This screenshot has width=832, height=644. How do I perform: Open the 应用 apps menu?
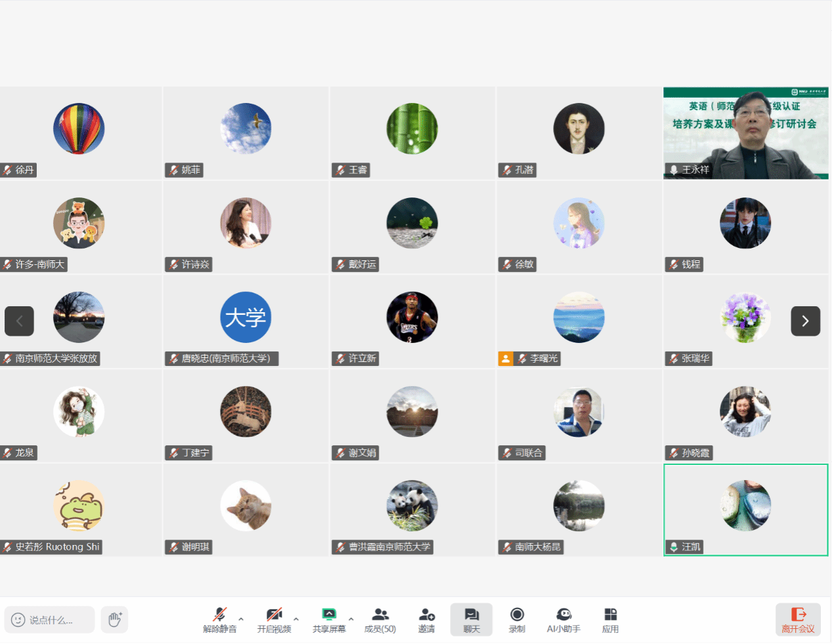pos(610,620)
